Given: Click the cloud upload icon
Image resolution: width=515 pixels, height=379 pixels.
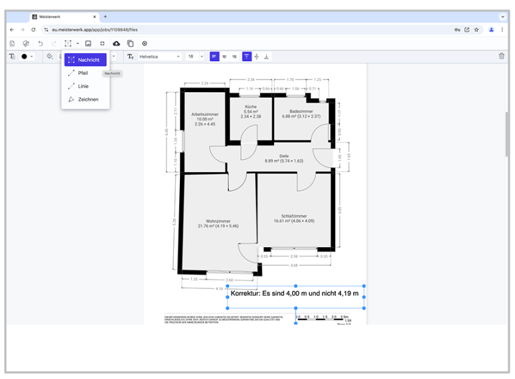Looking at the screenshot, I should 116,43.
